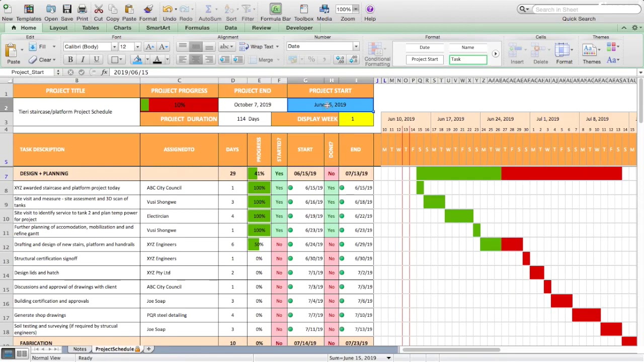
Task: Switch to the Charts ribbon tab
Action: point(122,28)
